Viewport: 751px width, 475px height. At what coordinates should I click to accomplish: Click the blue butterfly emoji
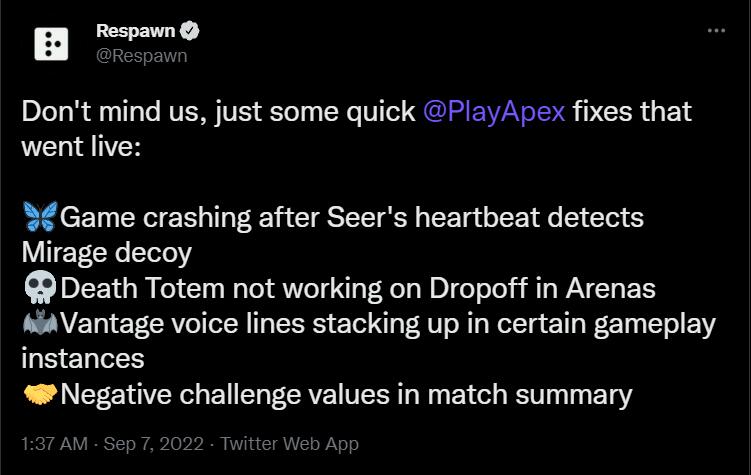coord(39,217)
